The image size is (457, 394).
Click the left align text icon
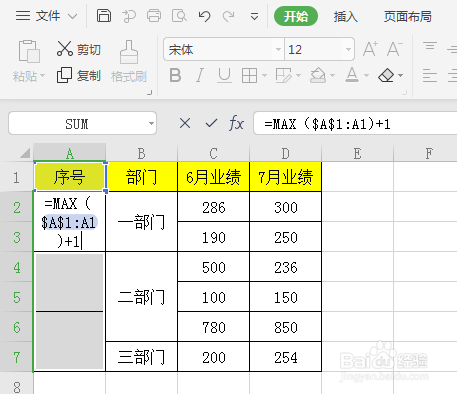click(x=430, y=75)
